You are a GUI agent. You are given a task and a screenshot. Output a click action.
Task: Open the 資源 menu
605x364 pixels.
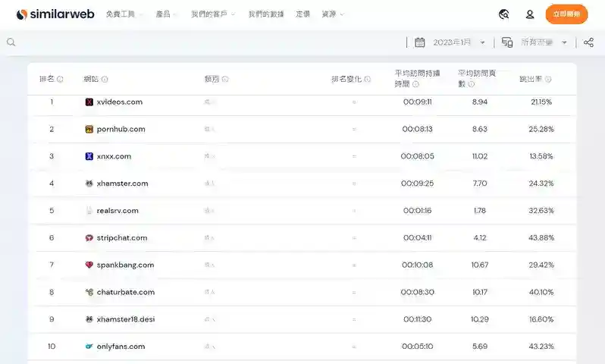(333, 14)
